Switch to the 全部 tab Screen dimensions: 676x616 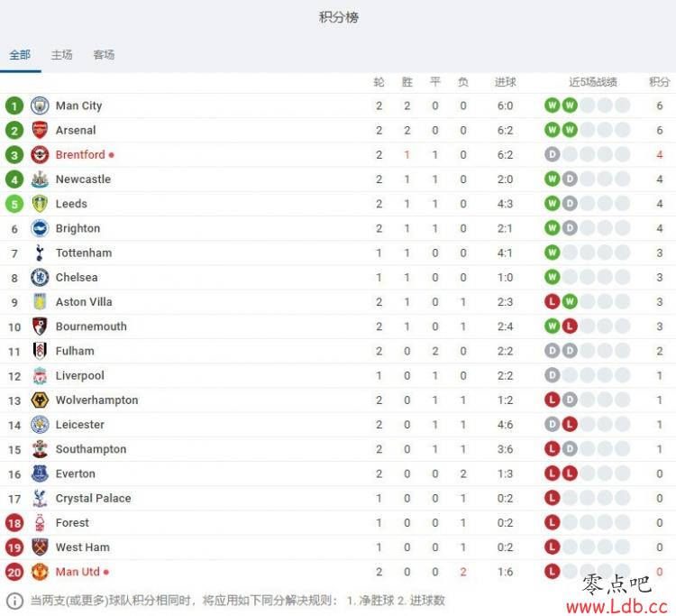[20, 55]
